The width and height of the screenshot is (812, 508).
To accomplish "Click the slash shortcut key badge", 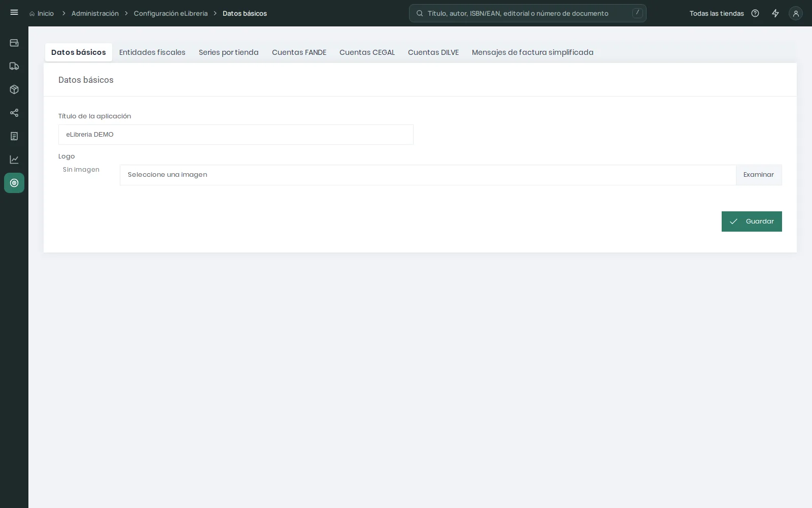I will pyautogui.click(x=637, y=13).
